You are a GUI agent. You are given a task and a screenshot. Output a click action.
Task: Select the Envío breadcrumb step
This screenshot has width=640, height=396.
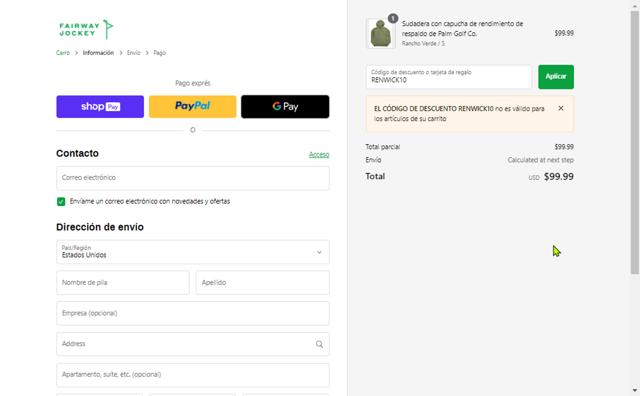pyautogui.click(x=133, y=53)
